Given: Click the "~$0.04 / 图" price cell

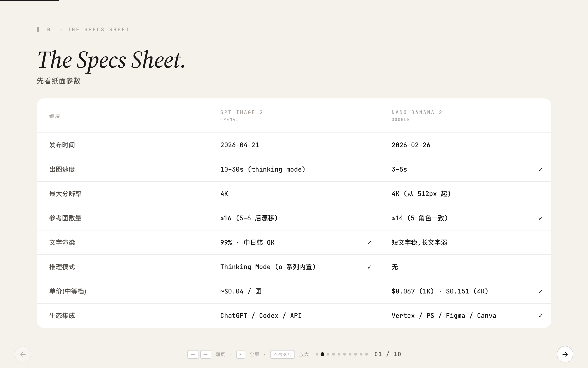Looking at the screenshot, I should click(241, 291).
